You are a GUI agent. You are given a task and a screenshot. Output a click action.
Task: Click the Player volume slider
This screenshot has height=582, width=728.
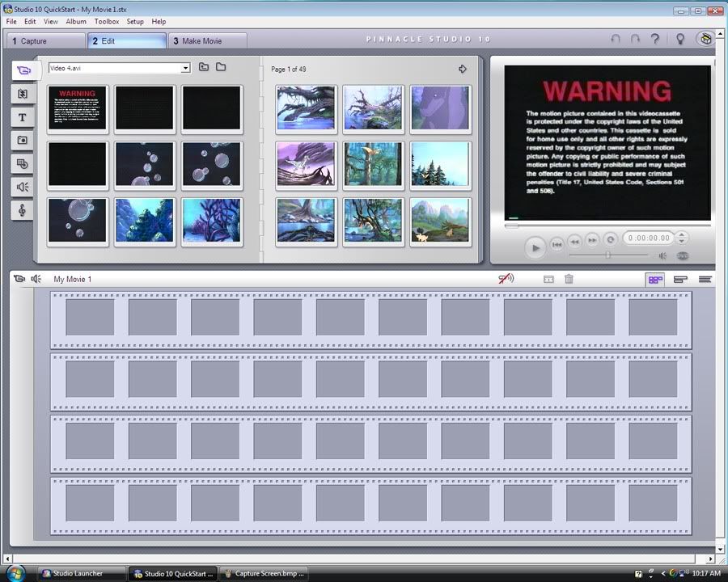point(608,255)
